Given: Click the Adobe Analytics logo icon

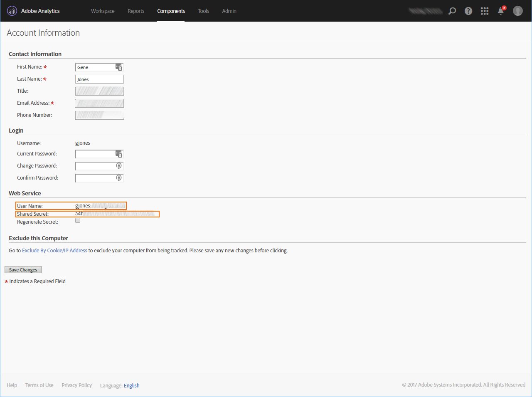Looking at the screenshot, I should click(12, 11).
